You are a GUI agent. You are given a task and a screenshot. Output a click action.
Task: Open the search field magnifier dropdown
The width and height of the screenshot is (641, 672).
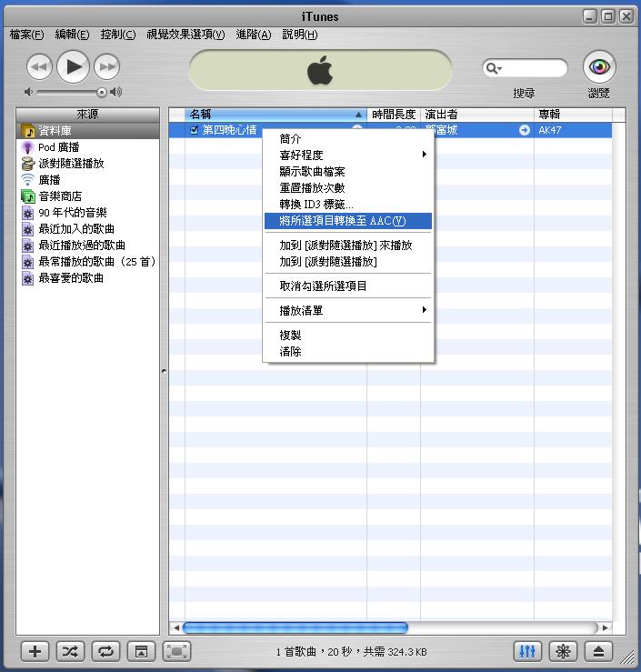point(494,69)
